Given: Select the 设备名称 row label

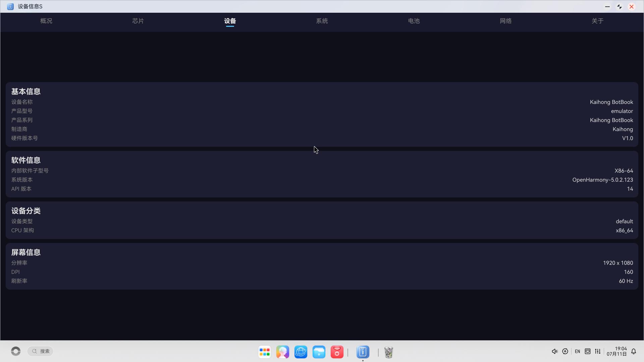Looking at the screenshot, I should point(22,102).
